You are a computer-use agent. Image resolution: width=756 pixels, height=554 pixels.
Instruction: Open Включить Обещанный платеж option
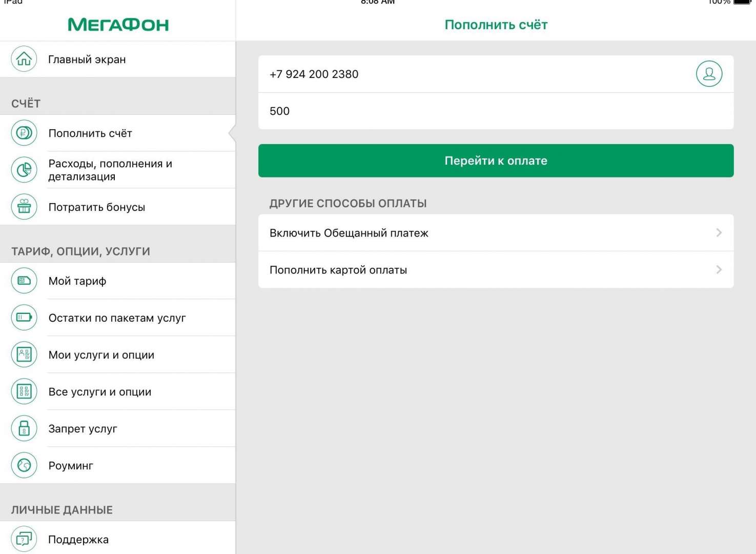pos(496,233)
